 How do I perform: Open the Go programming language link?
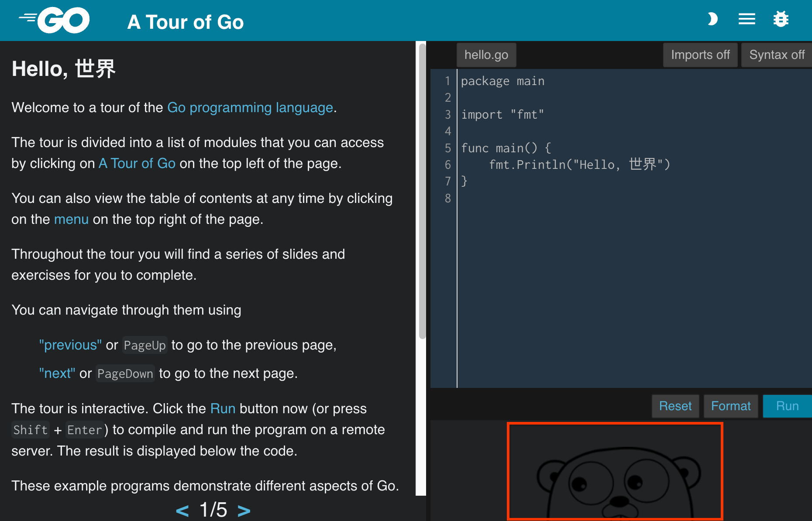coord(250,107)
